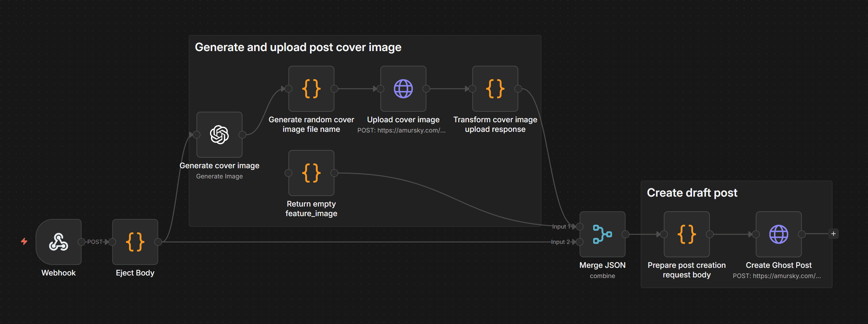Select the Create Ghost Post HTTP node
This screenshot has width=868, height=324.
(779, 234)
